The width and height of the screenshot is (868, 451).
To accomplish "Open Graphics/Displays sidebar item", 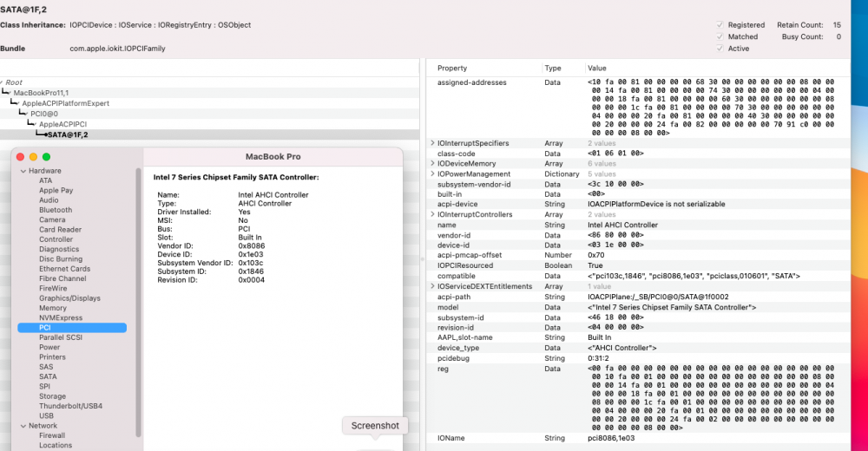I will 69,298.
